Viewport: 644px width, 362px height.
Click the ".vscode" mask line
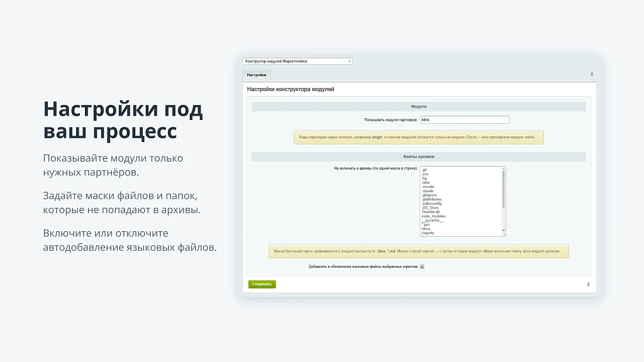coord(428,187)
